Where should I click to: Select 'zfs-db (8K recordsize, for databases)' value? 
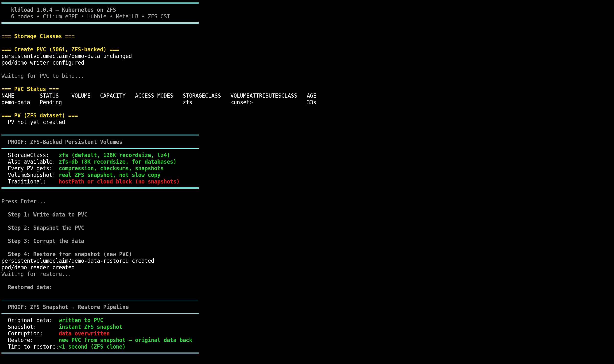pos(117,162)
